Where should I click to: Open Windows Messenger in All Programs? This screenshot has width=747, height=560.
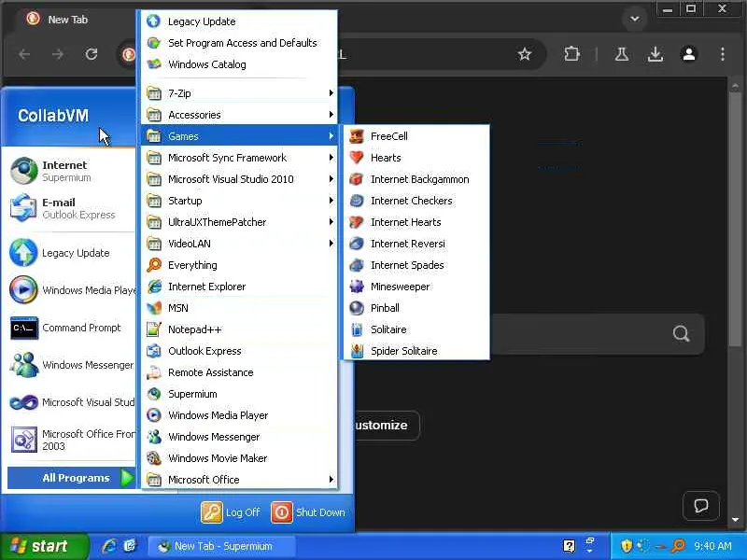[x=239, y=437]
